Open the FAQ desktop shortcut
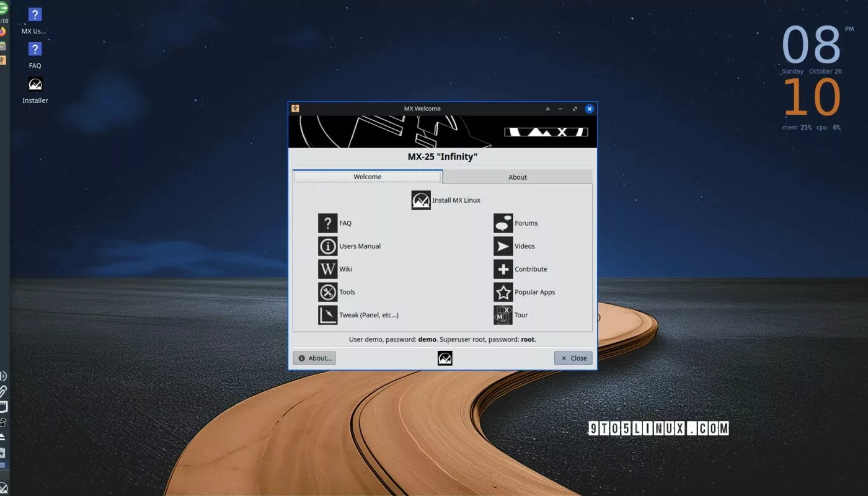Screen dimensions: 868x496 tap(35, 50)
